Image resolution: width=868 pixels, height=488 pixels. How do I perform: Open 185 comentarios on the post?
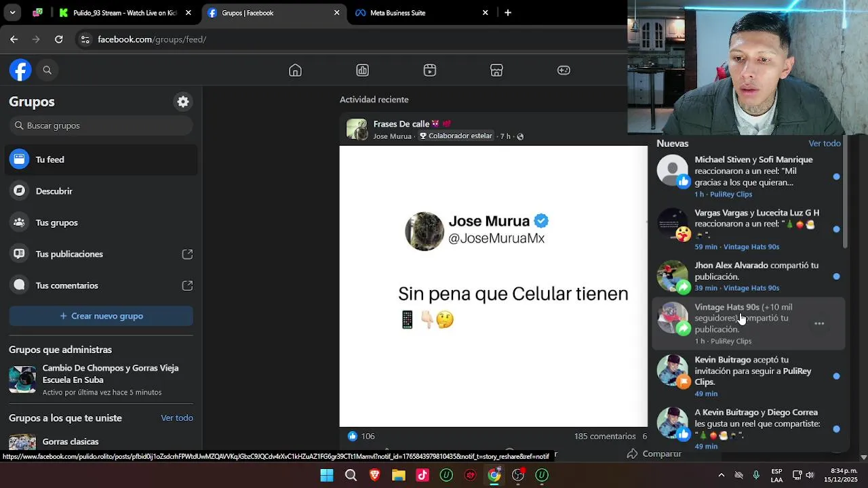(x=604, y=436)
